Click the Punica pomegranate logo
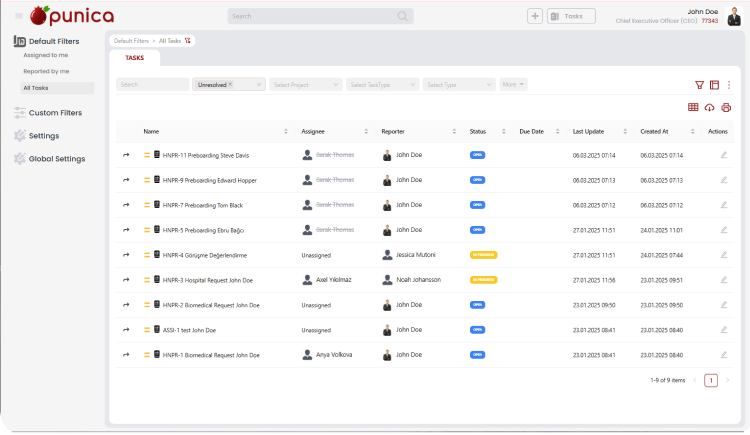The image size is (750, 435). pyautogui.click(x=72, y=16)
